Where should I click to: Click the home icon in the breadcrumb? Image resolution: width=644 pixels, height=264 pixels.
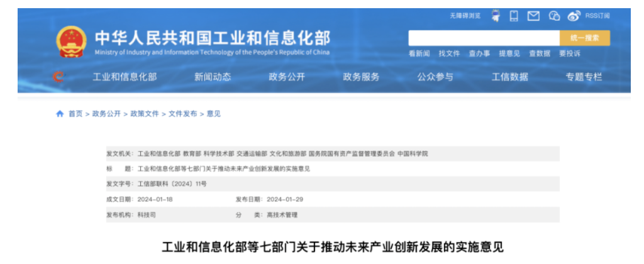pos(60,114)
